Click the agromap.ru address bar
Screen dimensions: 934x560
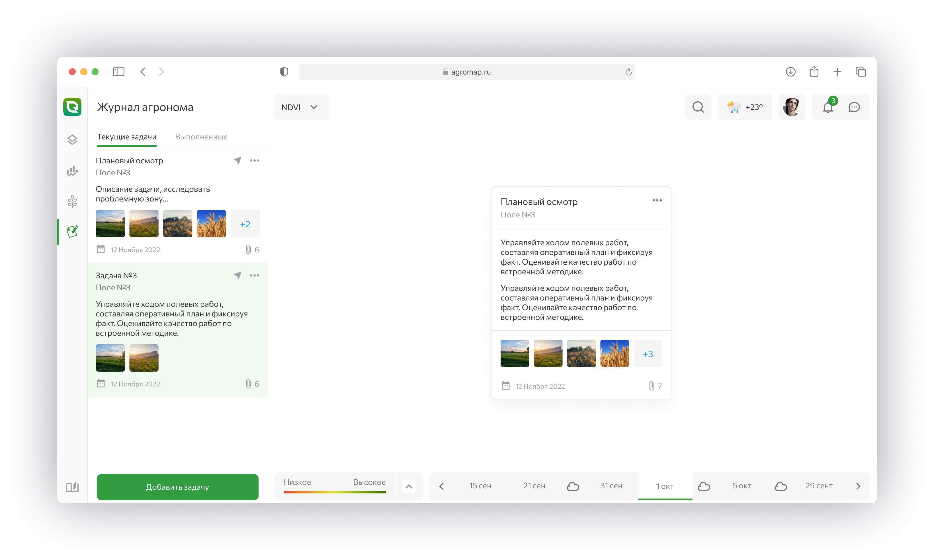coord(467,72)
